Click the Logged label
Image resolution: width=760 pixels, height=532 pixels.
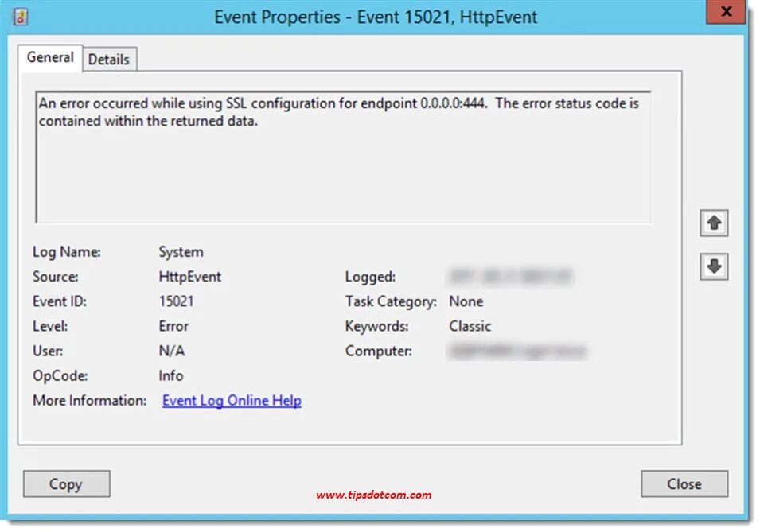pyautogui.click(x=370, y=277)
